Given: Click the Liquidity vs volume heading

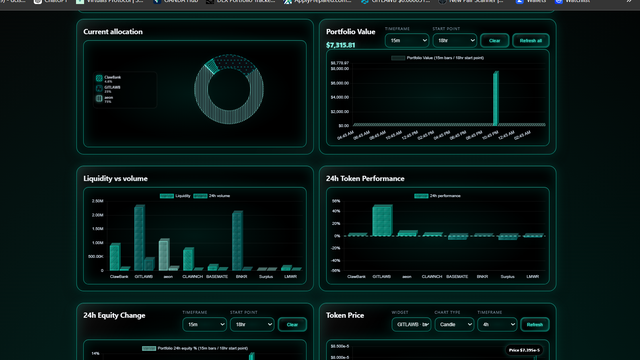Looking at the screenshot, I should (116, 178).
